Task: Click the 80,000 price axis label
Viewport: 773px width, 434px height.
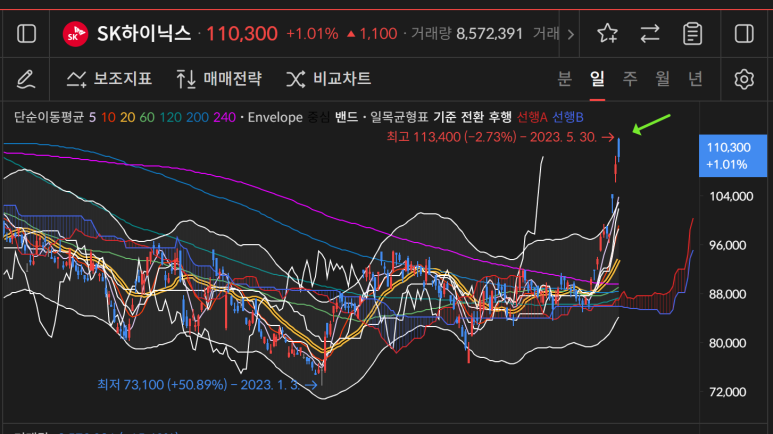Action: [x=728, y=343]
